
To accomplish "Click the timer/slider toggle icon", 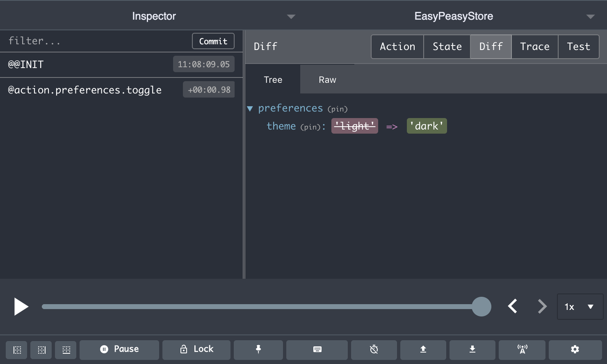I will [x=374, y=349].
